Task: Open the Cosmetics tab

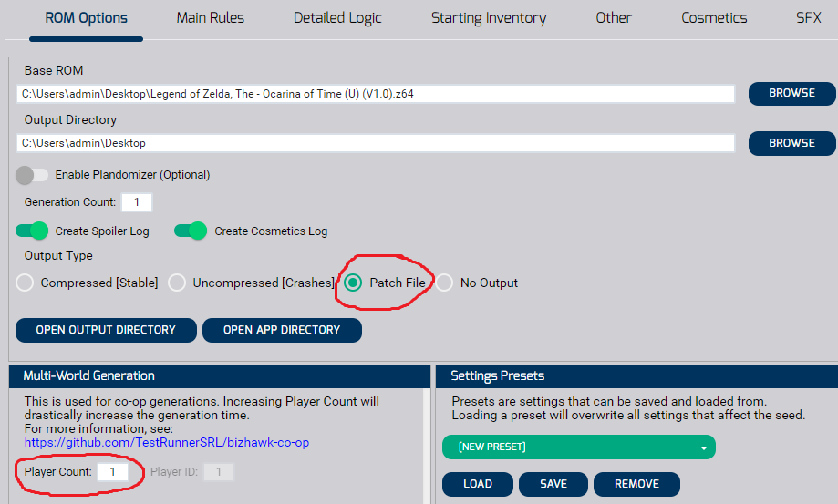Action: point(714,18)
